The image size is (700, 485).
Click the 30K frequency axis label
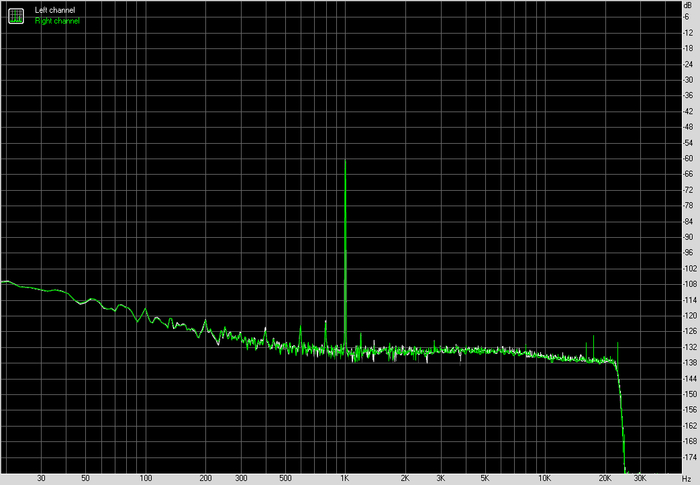640,478
